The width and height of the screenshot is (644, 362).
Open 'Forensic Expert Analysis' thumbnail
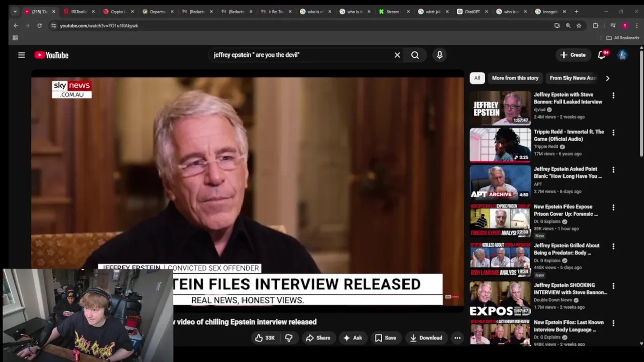[x=500, y=220]
